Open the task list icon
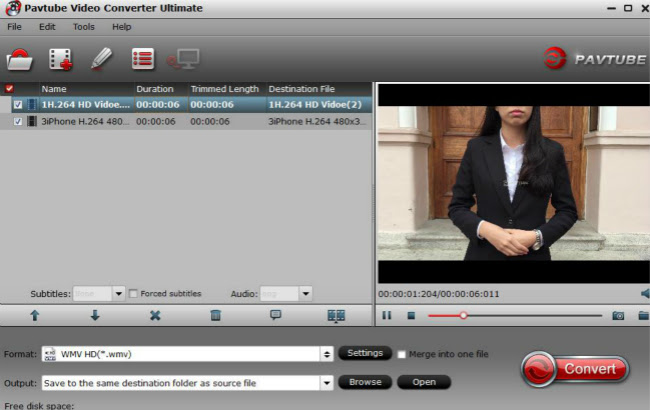Viewport: 650px width, 410px height. click(x=143, y=59)
